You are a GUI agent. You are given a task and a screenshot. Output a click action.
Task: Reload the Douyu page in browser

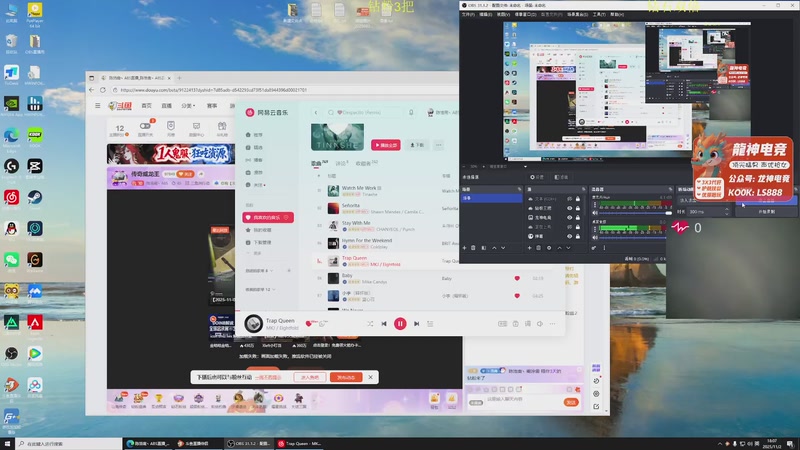pos(103,90)
